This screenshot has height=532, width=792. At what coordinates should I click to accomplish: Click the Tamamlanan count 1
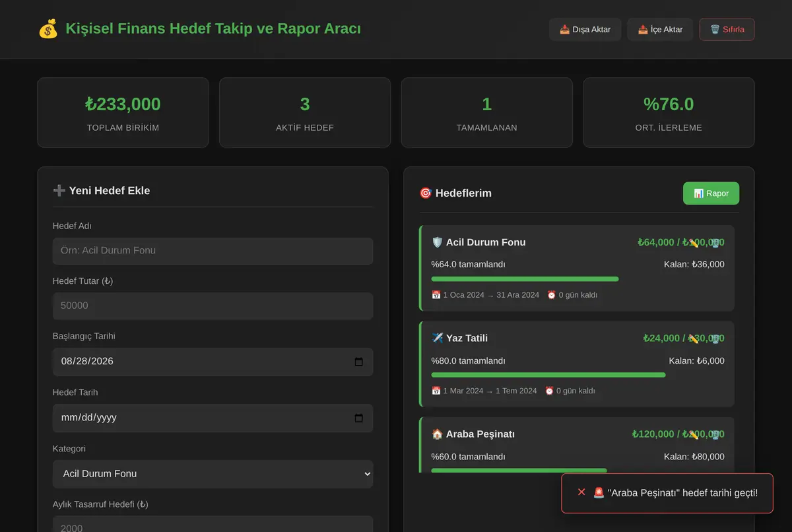[x=487, y=104]
